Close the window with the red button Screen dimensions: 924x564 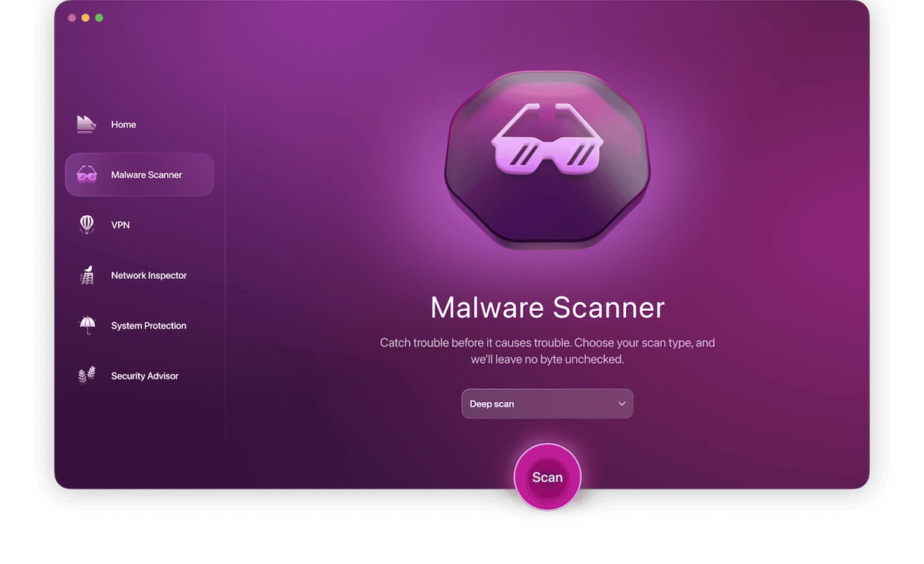72,17
